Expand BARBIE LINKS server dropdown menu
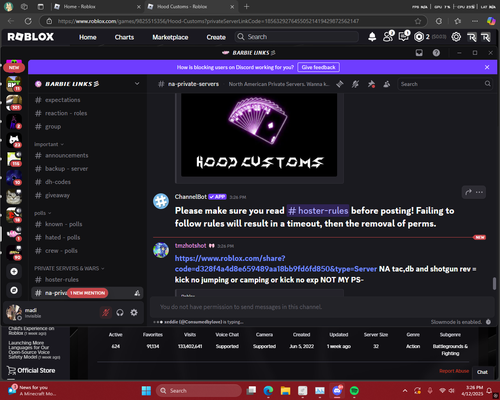 point(137,84)
